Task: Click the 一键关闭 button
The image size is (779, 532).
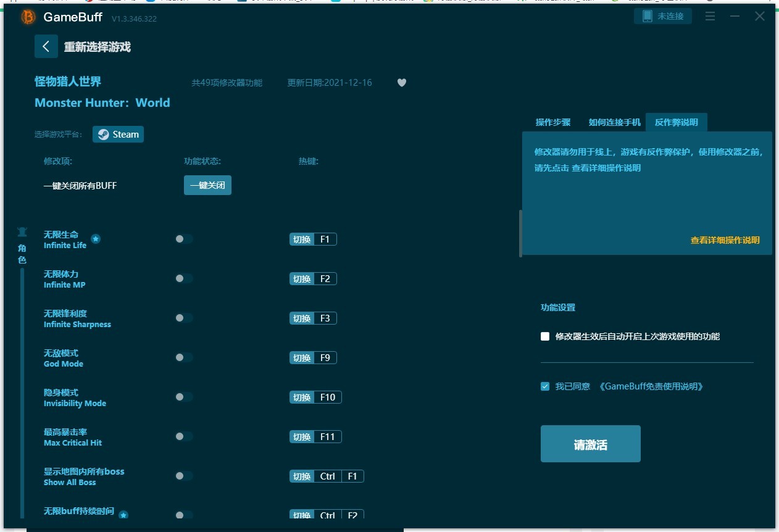Action: (207, 185)
